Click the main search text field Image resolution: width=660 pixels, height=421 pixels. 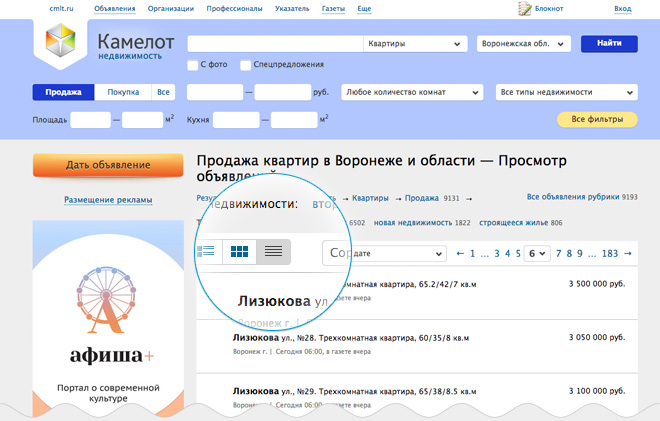[274, 44]
